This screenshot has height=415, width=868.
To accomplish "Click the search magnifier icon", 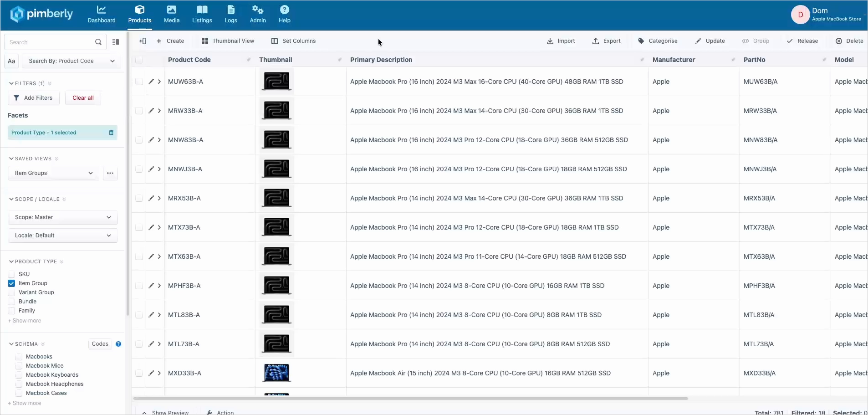I will [98, 42].
